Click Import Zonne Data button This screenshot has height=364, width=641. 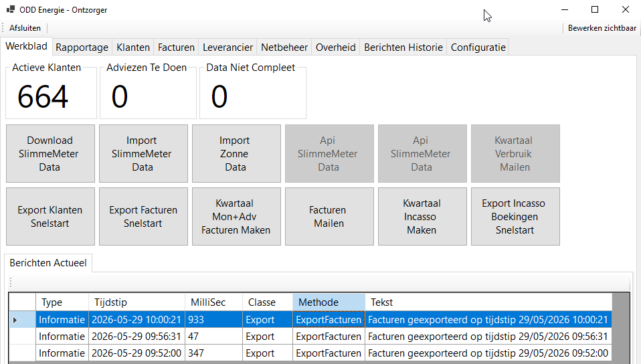[x=236, y=153]
